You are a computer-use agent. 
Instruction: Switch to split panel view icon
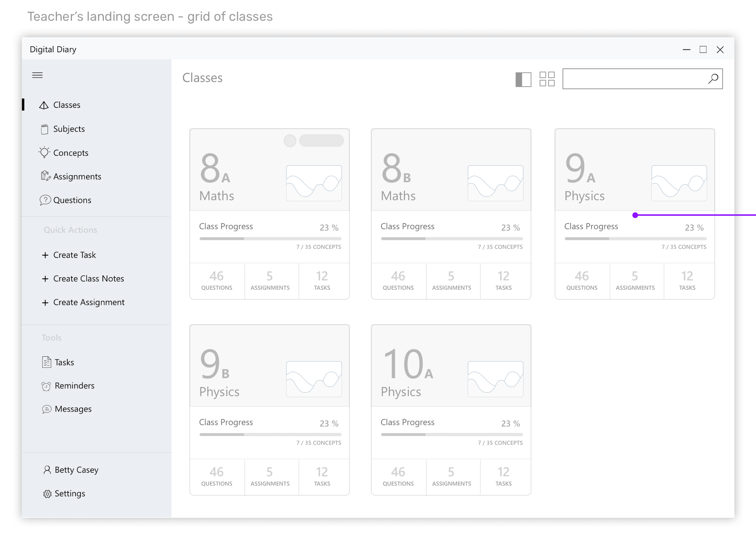523,79
